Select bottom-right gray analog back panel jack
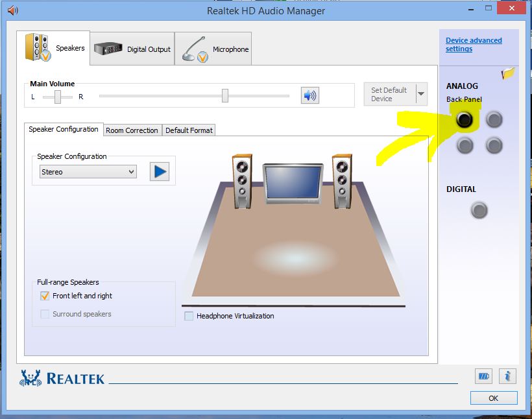This screenshot has width=532, height=419. click(x=494, y=145)
